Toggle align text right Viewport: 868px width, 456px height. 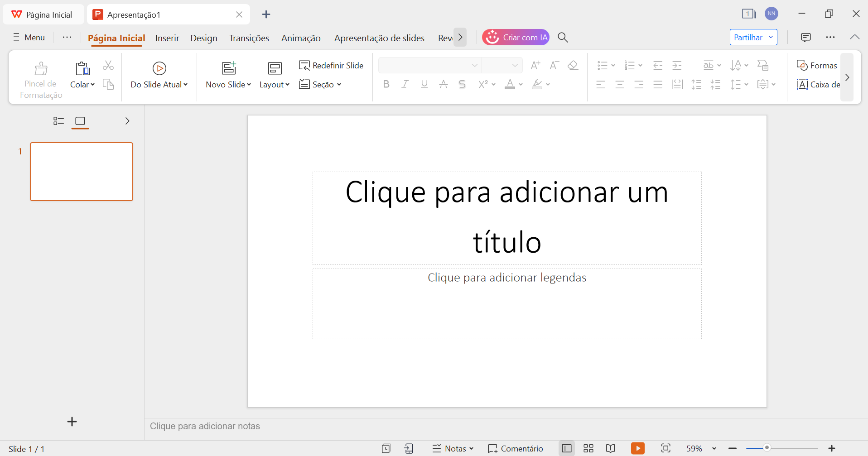[x=639, y=84]
